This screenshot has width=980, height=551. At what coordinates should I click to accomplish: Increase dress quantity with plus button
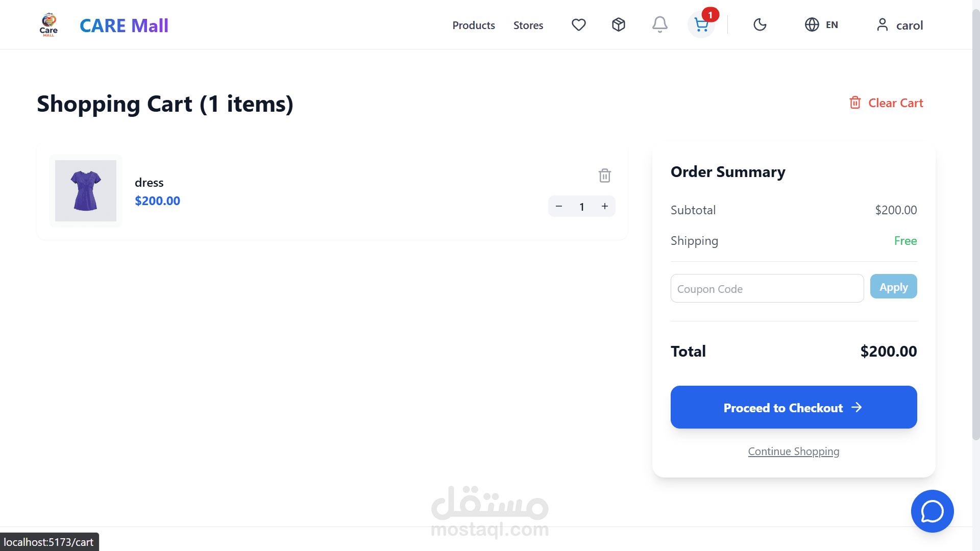coord(605,206)
